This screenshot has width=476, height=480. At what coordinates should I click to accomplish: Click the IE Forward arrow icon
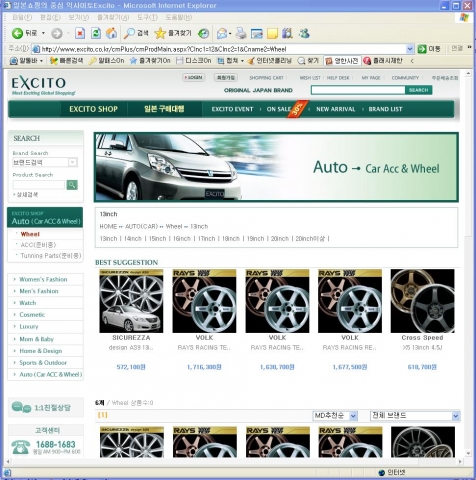pyautogui.click(x=57, y=33)
